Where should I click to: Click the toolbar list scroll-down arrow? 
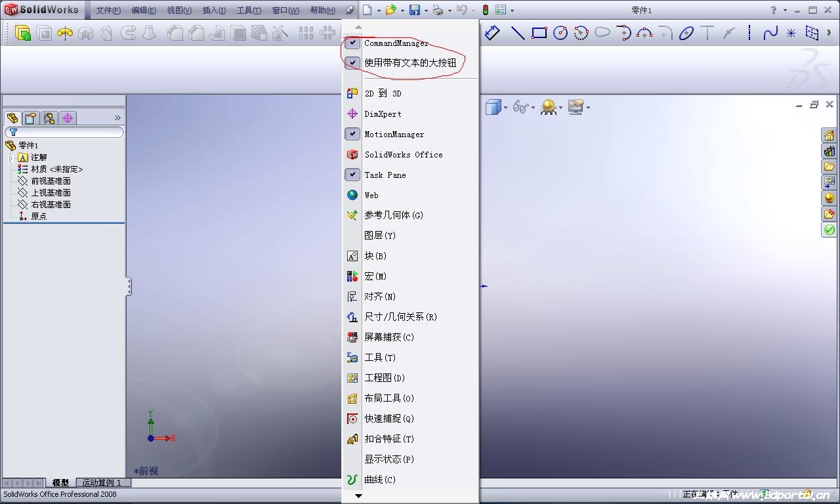[358, 496]
